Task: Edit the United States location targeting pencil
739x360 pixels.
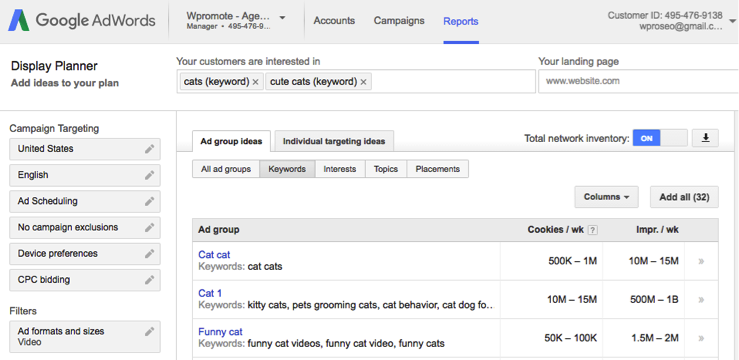Action: (x=149, y=149)
